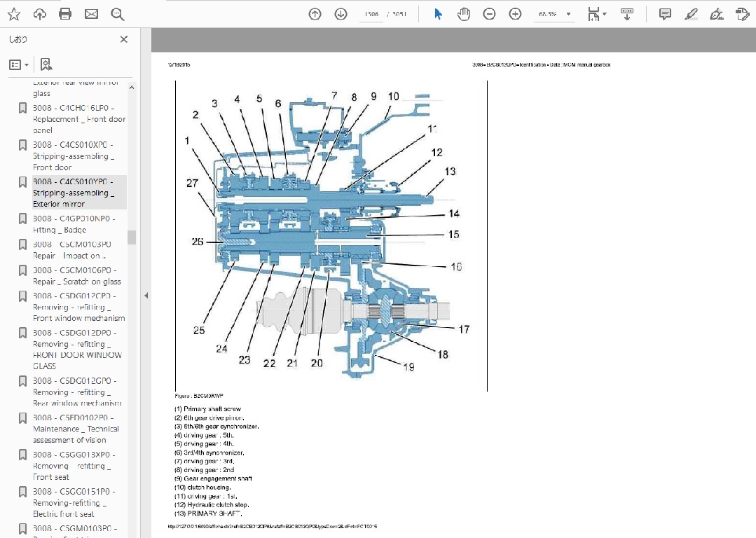Go to the next page with down arrow
The width and height of the screenshot is (756, 538).
[341, 14]
